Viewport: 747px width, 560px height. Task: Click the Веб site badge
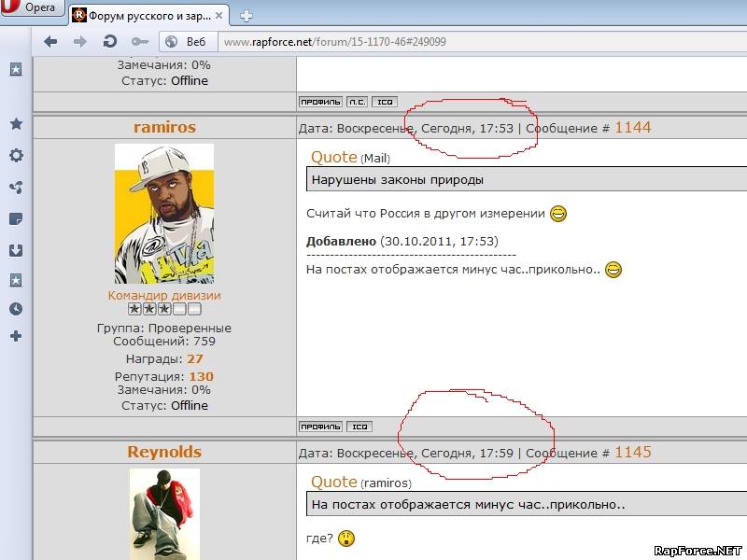pyautogui.click(x=189, y=42)
